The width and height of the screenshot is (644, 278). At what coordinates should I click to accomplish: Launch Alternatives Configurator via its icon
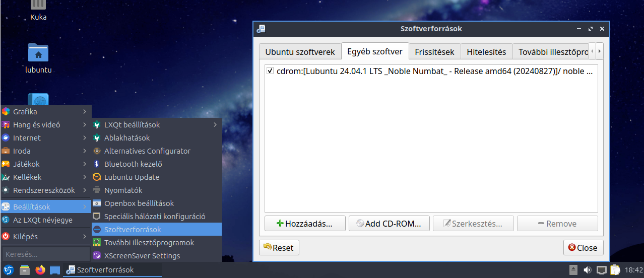pyautogui.click(x=97, y=151)
